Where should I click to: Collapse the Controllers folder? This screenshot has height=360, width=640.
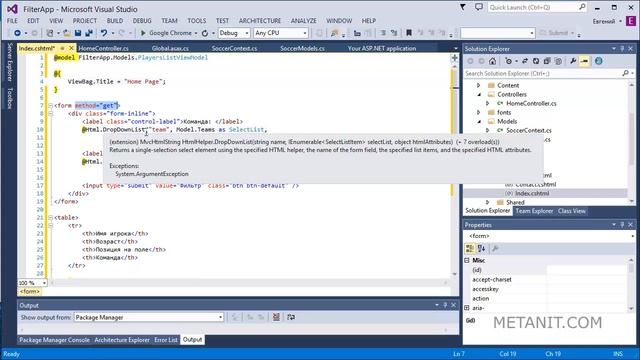tap(479, 94)
